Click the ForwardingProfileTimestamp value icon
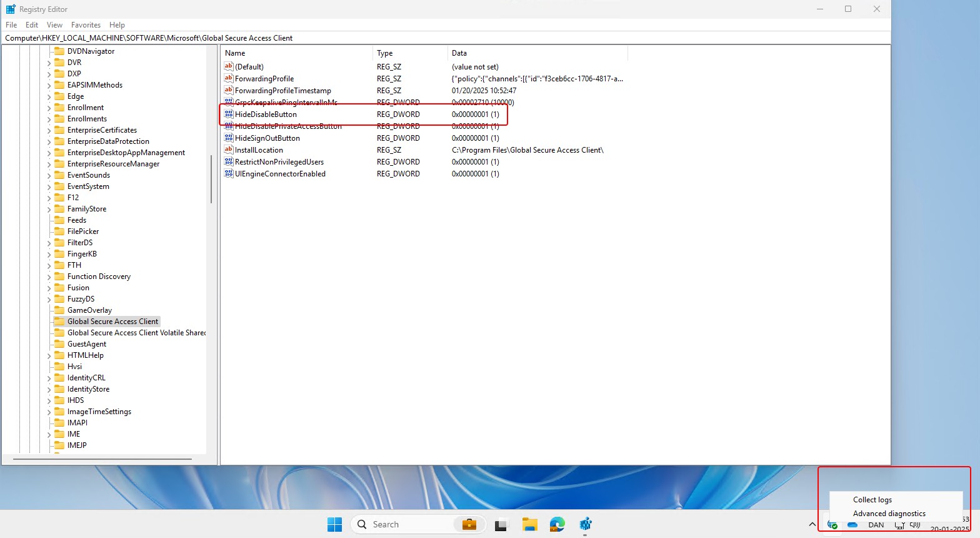 pyautogui.click(x=229, y=91)
